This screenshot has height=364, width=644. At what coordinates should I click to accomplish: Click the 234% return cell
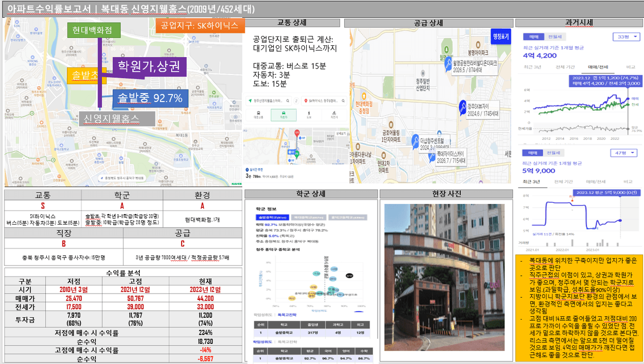coord(205,332)
